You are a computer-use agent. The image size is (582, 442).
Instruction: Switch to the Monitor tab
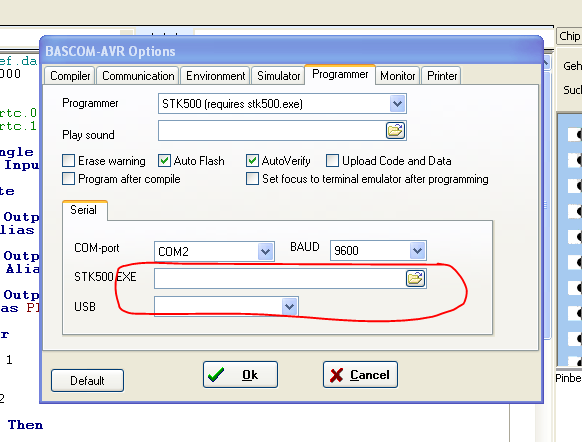(398, 76)
